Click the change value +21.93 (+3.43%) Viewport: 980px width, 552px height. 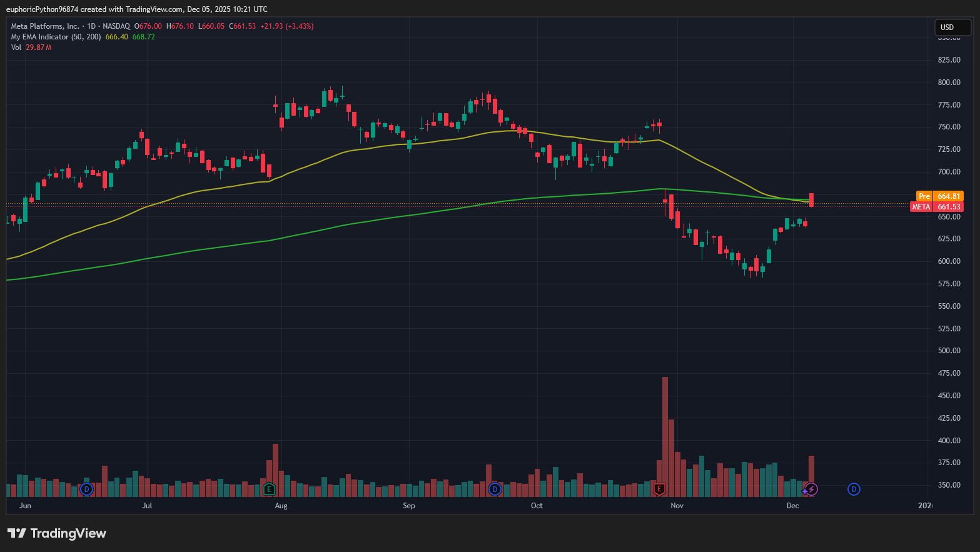click(287, 26)
